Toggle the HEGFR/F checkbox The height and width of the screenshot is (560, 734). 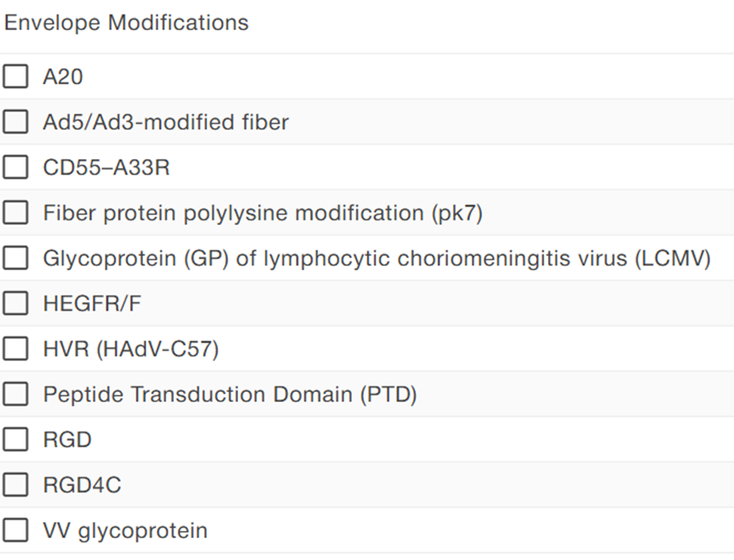click(x=15, y=304)
